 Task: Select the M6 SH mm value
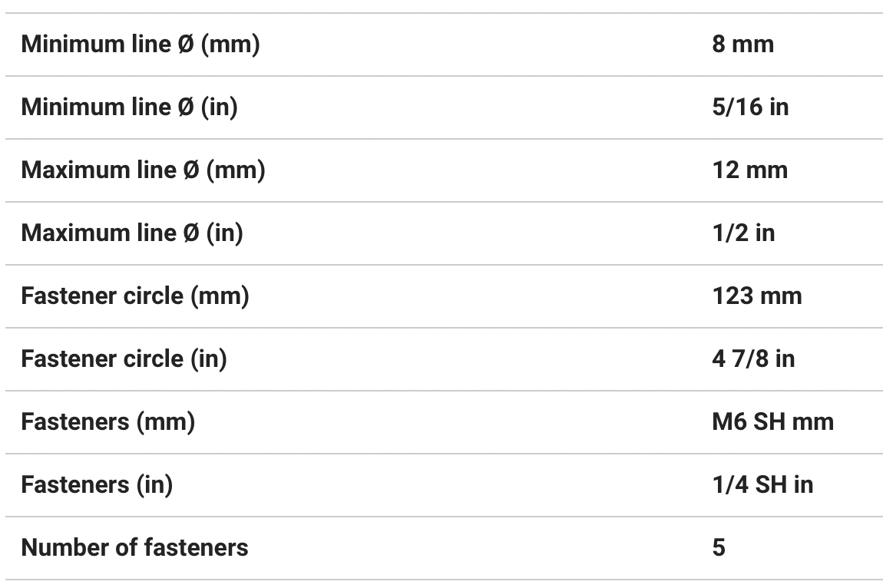(772, 422)
